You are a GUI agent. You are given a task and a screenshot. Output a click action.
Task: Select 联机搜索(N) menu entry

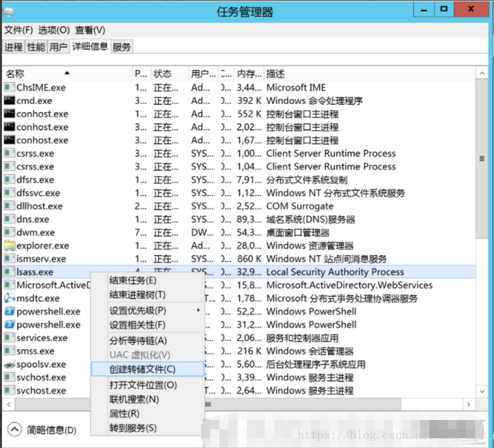(147, 399)
